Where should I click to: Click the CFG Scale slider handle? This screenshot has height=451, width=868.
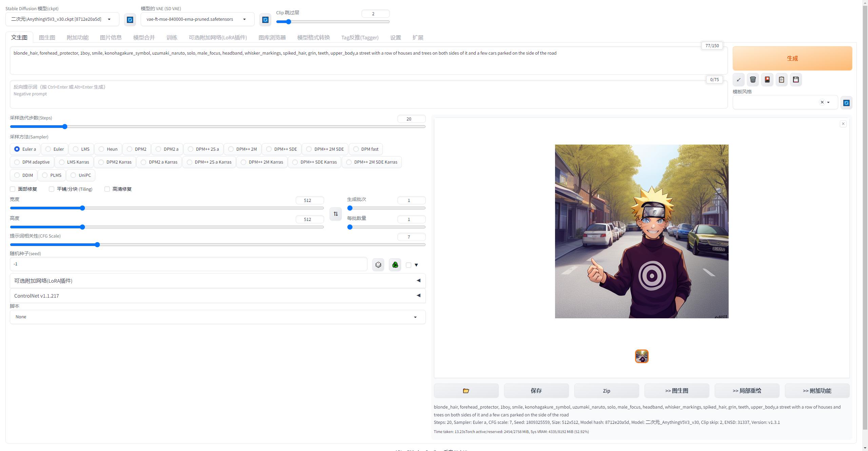pos(97,245)
